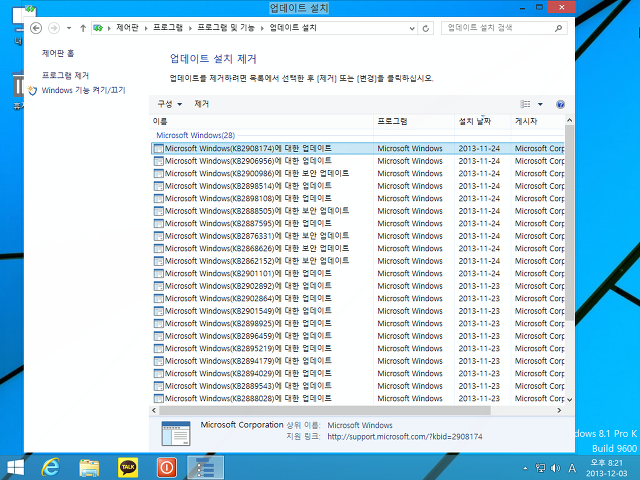Collapse the Microsoft Windows(28) group
The width and height of the screenshot is (640, 480).
[196, 135]
